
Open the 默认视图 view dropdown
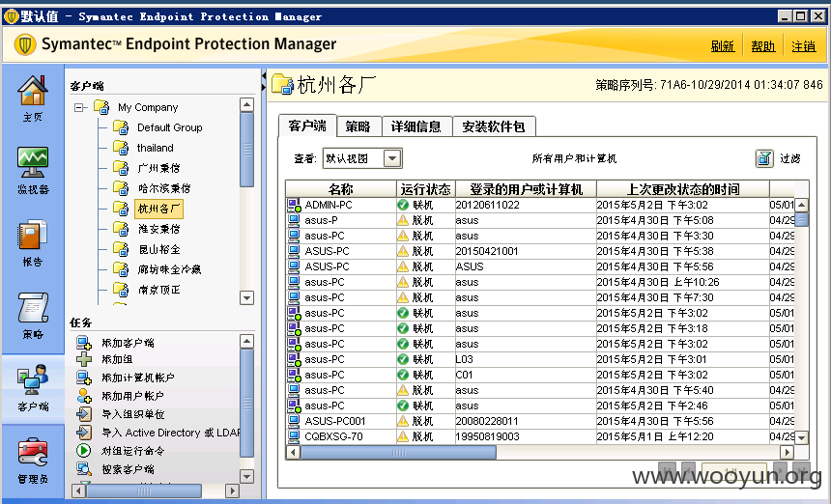click(x=392, y=158)
